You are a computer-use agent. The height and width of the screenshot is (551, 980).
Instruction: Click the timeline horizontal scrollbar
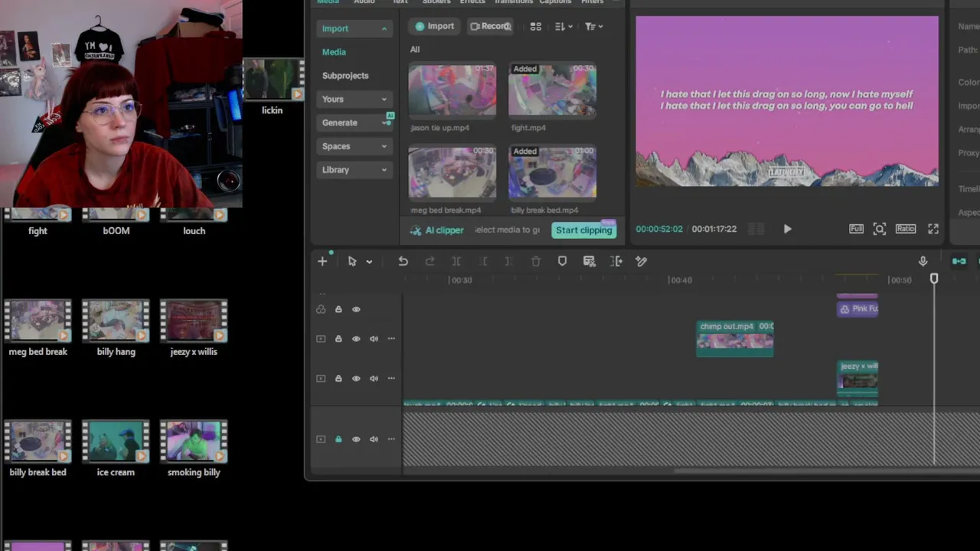pos(827,471)
